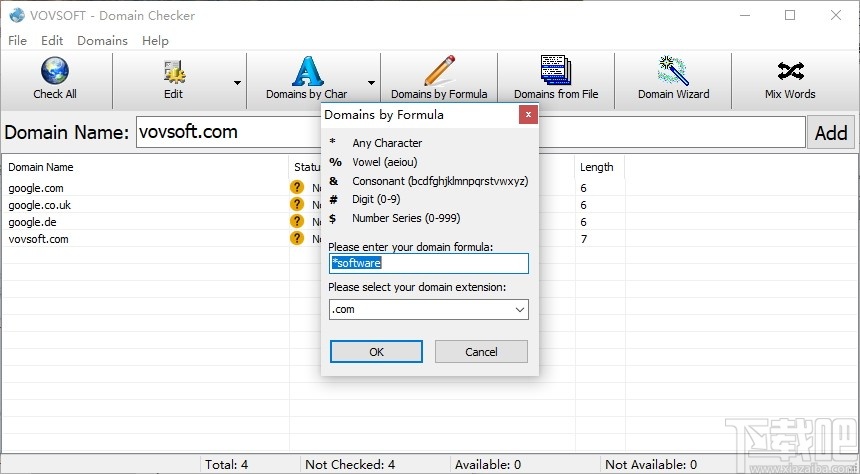Sort by Length column header

tap(599, 167)
